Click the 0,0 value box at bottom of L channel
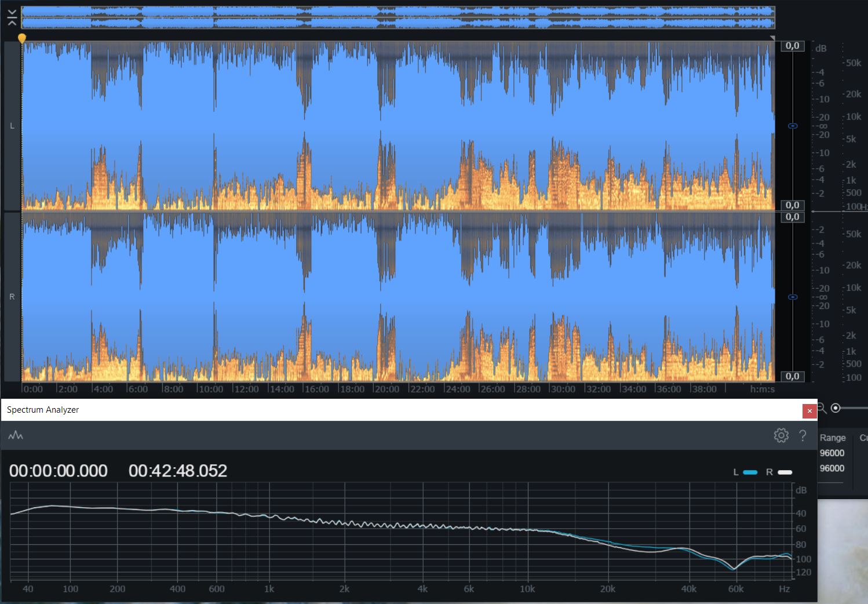868x604 pixels. (x=793, y=205)
